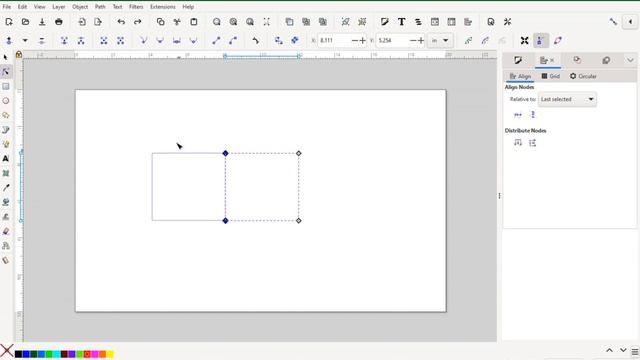Align selected nodes to vertical line
The height and width of the screenshot is (360, 640).
(533, 115)
